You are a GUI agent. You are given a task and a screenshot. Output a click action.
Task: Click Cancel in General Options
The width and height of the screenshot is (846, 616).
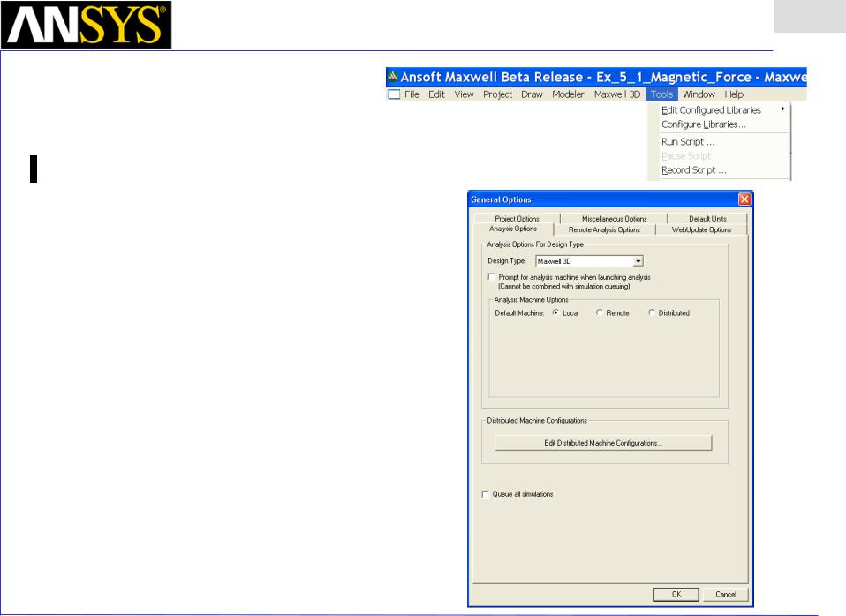coord(726,595)
